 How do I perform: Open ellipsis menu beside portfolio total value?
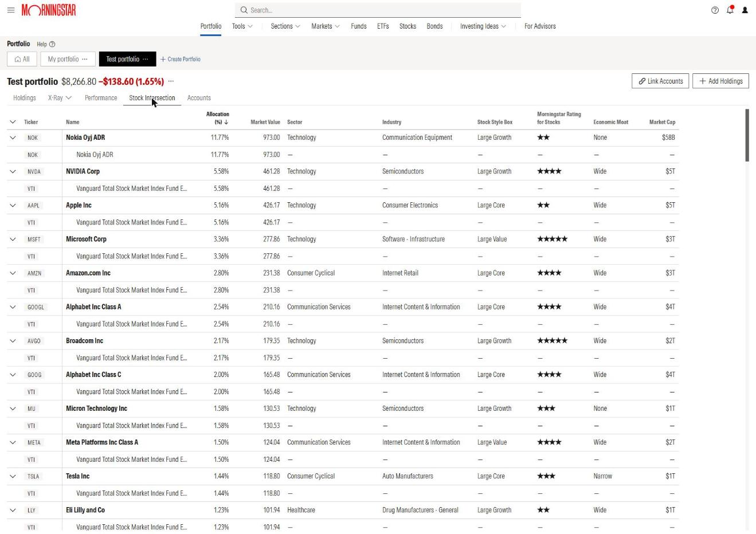coord(171,81)
